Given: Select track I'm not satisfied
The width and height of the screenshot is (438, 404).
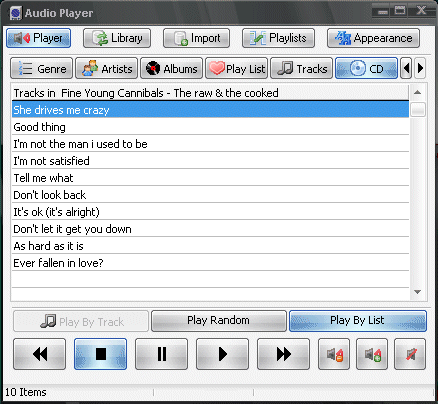Looking at the screenshot, I should pyautogui.click(x=210, y=161).
